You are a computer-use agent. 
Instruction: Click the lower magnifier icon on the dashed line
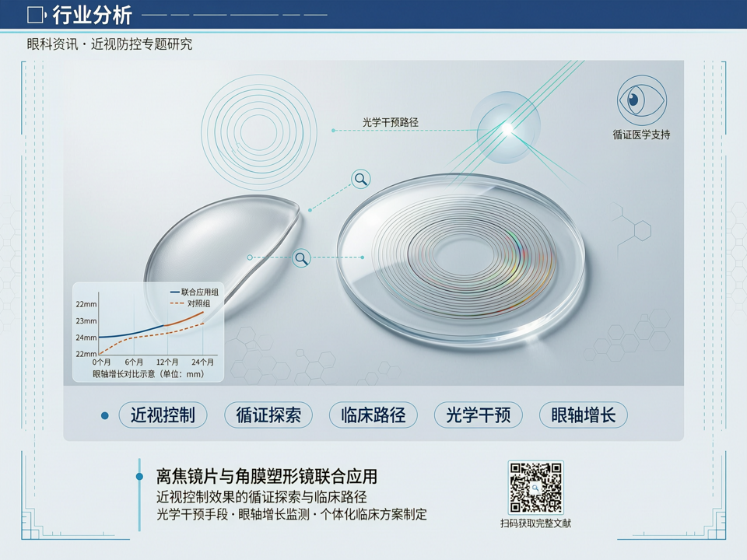tap(301, 258)
